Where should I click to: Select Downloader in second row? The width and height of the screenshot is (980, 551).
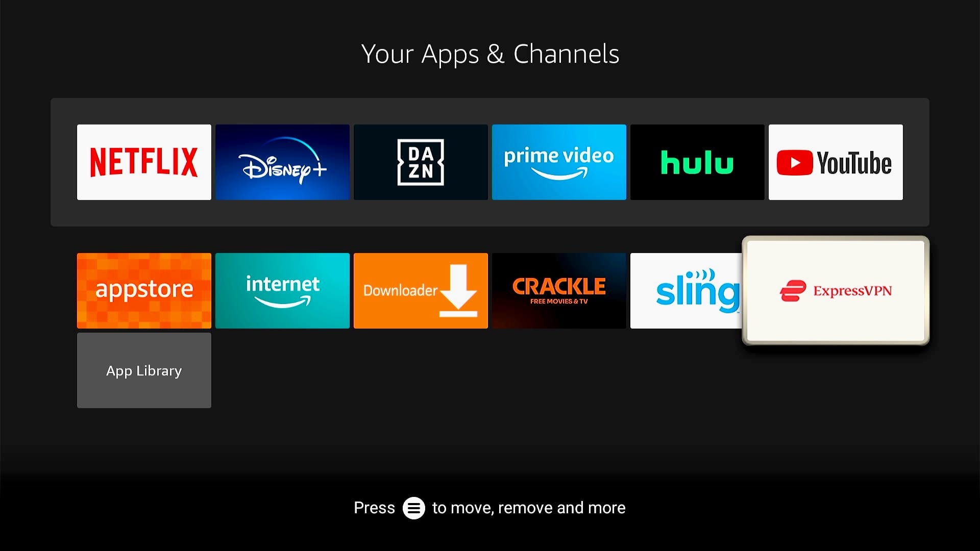(x=421, y=291)
